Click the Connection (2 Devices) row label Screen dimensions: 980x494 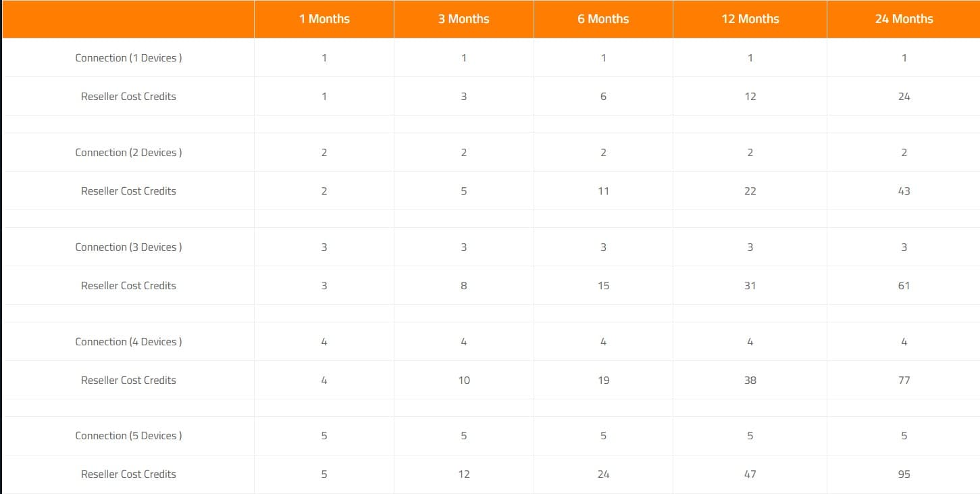tap(128, 153)
